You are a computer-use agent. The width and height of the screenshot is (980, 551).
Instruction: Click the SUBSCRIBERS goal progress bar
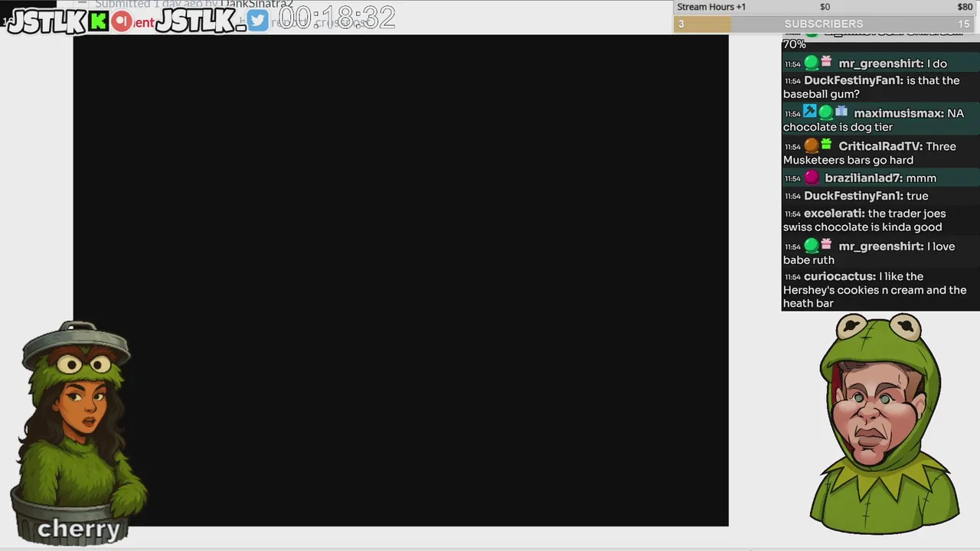(x=823, y=24)
